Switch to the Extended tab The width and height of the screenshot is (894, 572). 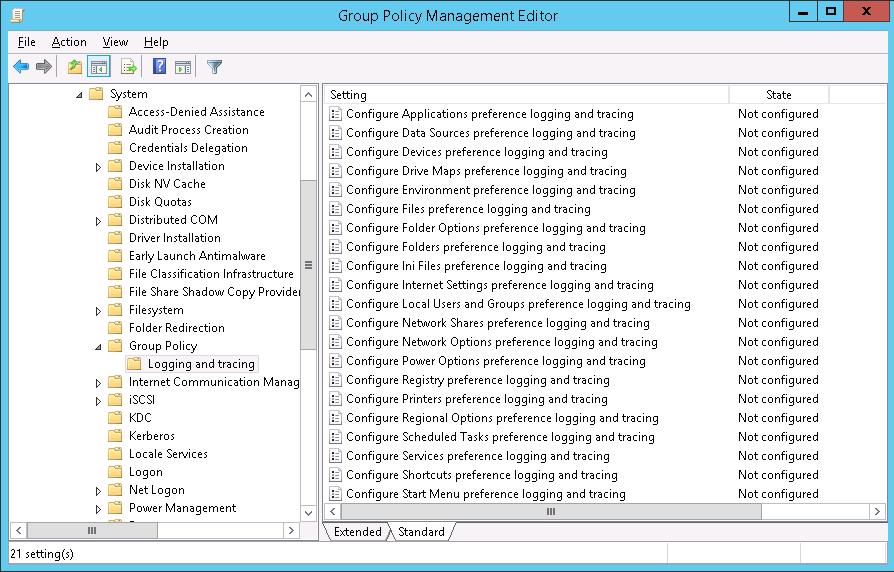357,532
